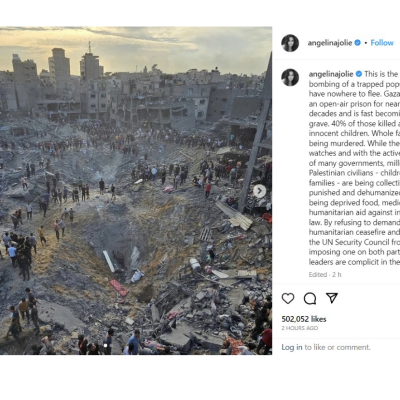
Task: Select the caption text paragraph
Action: (354, 168)
